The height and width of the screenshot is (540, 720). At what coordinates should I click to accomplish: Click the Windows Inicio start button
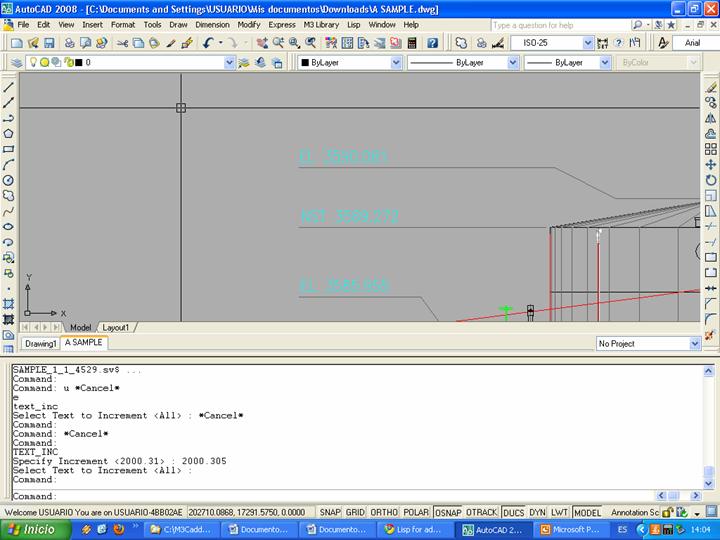click(x=33, y=530)
